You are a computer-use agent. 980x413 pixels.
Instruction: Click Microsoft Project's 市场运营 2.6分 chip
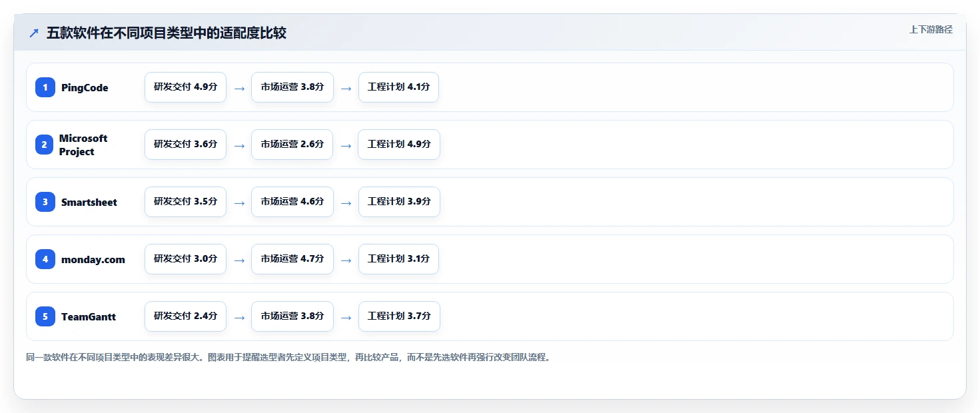[292, 145]
